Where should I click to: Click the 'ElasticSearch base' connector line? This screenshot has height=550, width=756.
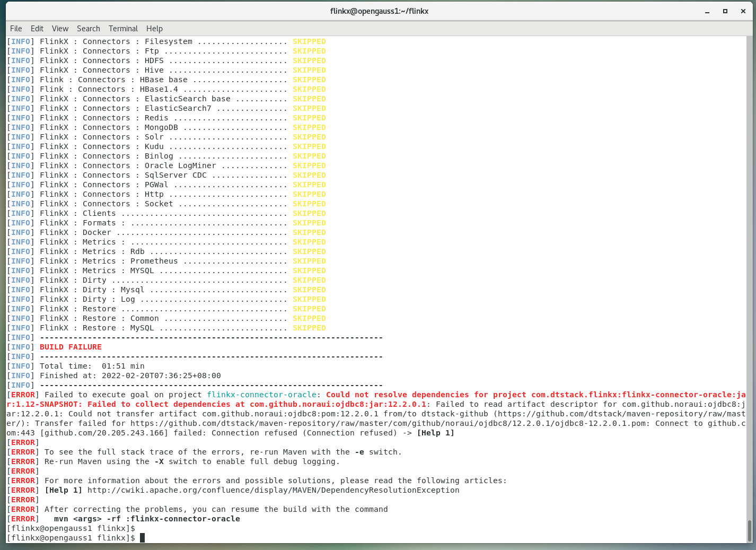pos(166,99)
